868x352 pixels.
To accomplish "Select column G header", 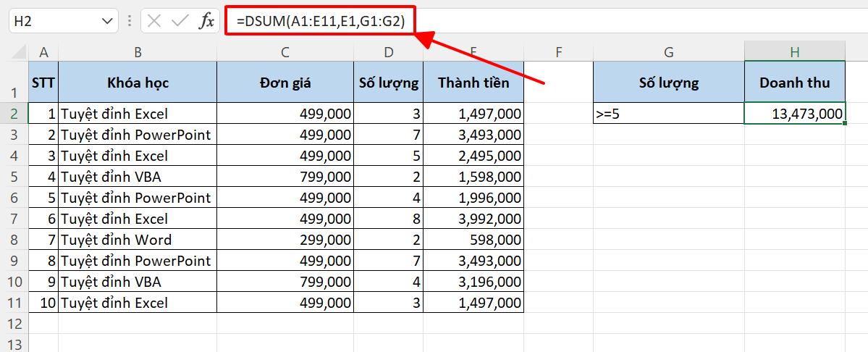I will pos(669,53).
